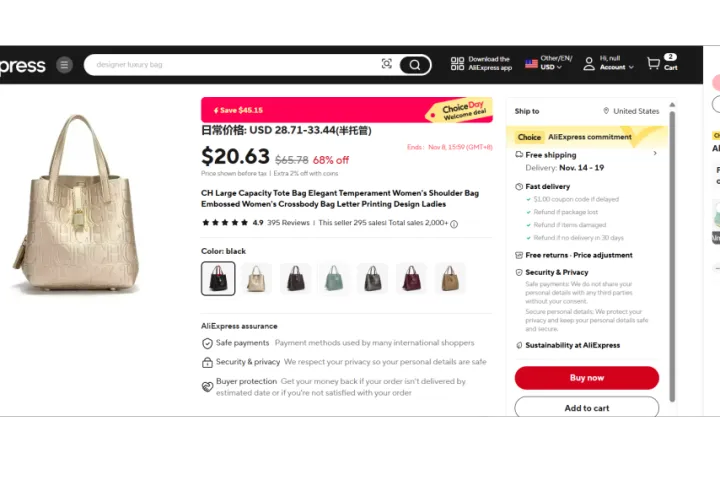Screen dimensions: 720x480
Task: Open image search camera icon
Action: 387,64
